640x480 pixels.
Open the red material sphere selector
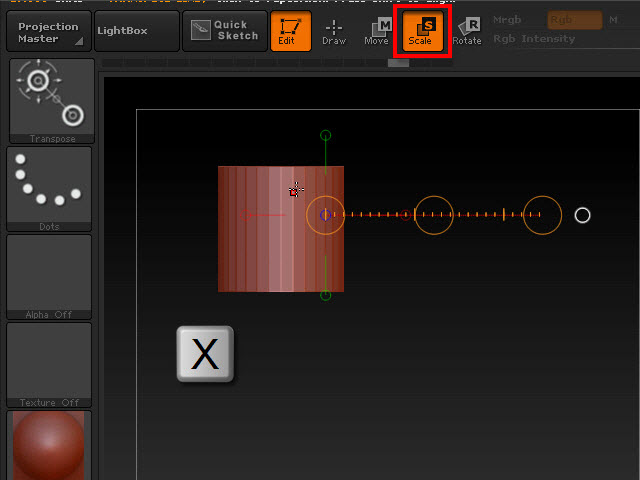(x=49, y=445)
